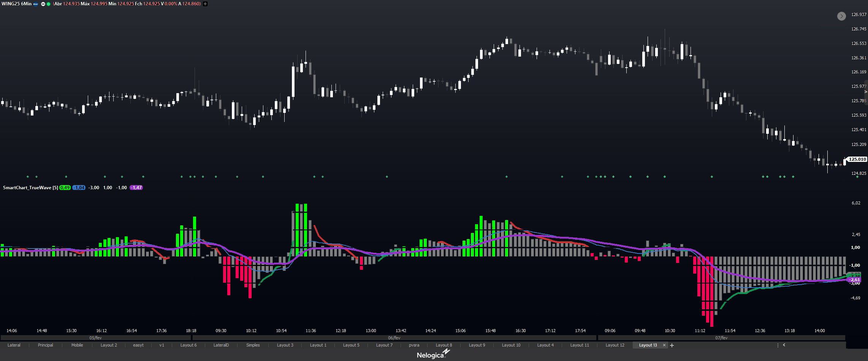The height and width of the screenshot is (361, 868).
Task: Open the pvsra layout tab
Action: click(414, 345)
